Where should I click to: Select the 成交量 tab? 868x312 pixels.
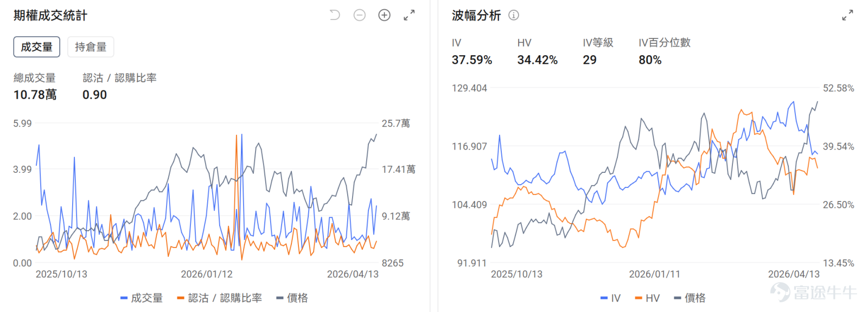point(37,47)
